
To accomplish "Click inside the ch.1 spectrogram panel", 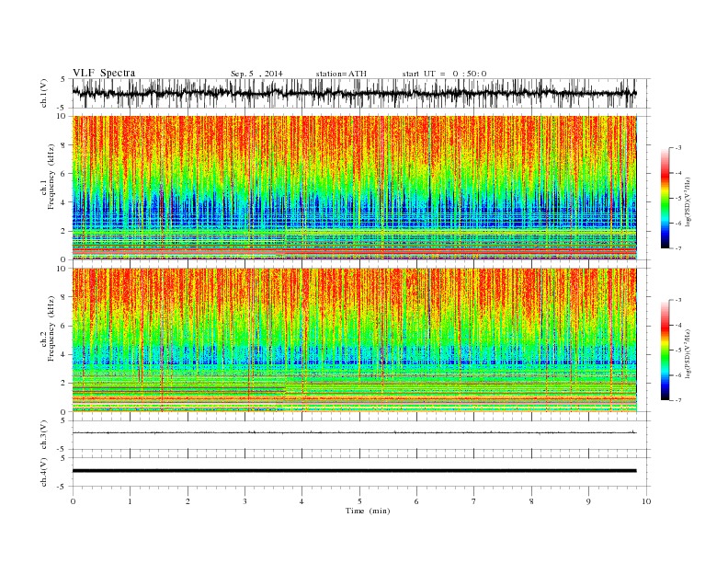I will click(354, 188).
